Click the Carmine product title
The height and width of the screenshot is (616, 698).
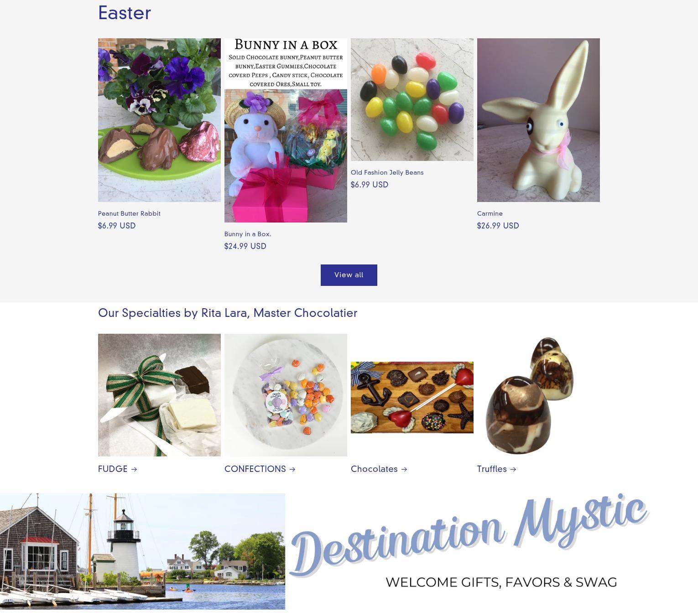tap(490, 213)
